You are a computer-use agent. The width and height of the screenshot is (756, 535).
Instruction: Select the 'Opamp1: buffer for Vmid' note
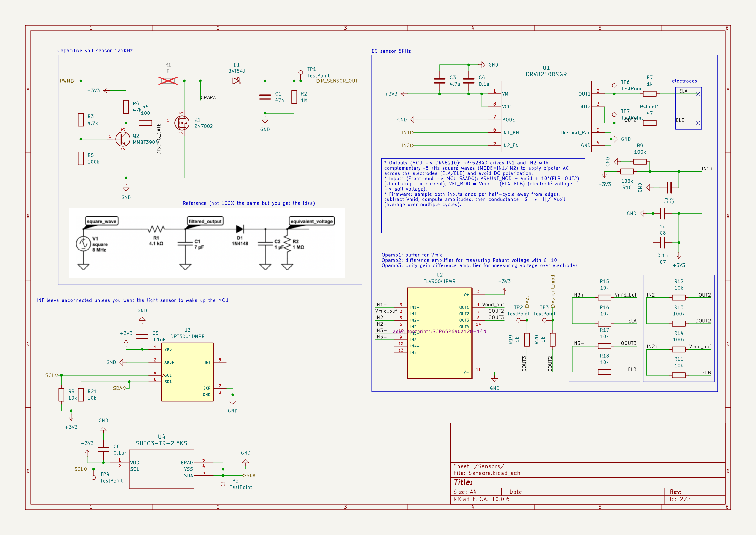[x=412, y=255]
